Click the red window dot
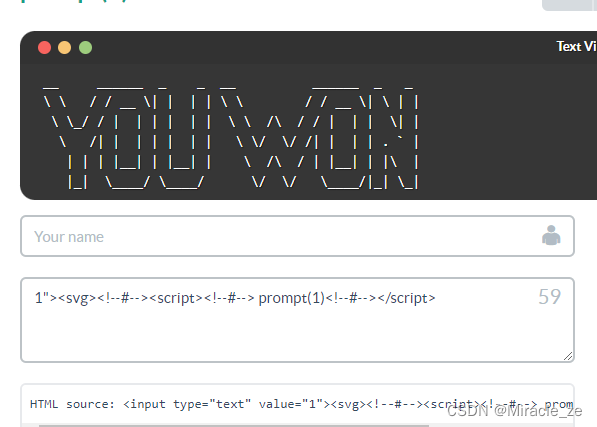597x427 pixels. [45, 48]
